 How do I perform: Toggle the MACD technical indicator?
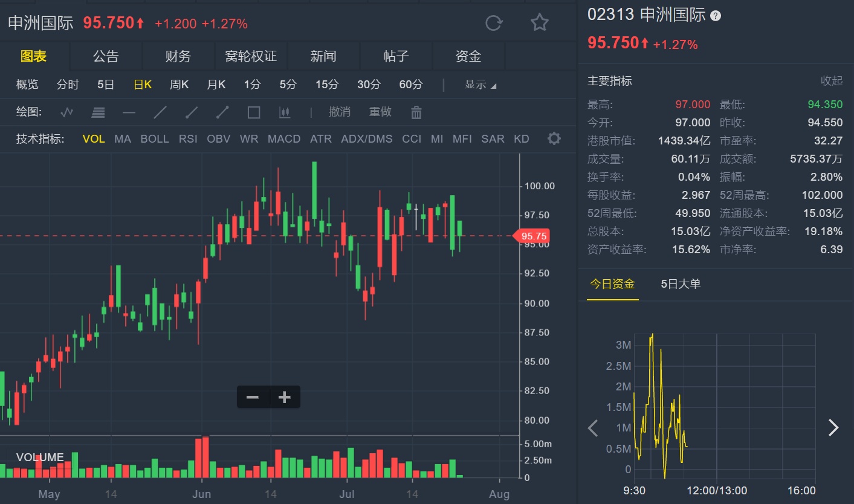point(284,139)
